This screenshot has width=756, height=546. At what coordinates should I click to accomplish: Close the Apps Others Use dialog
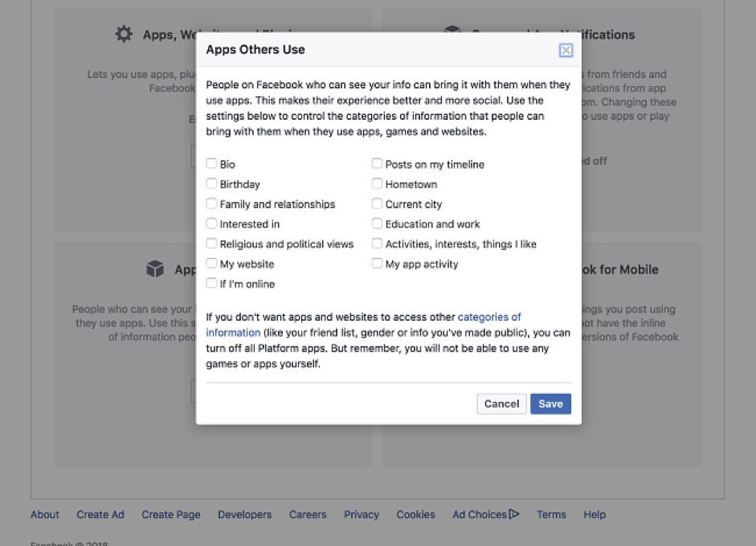(566, 51)
